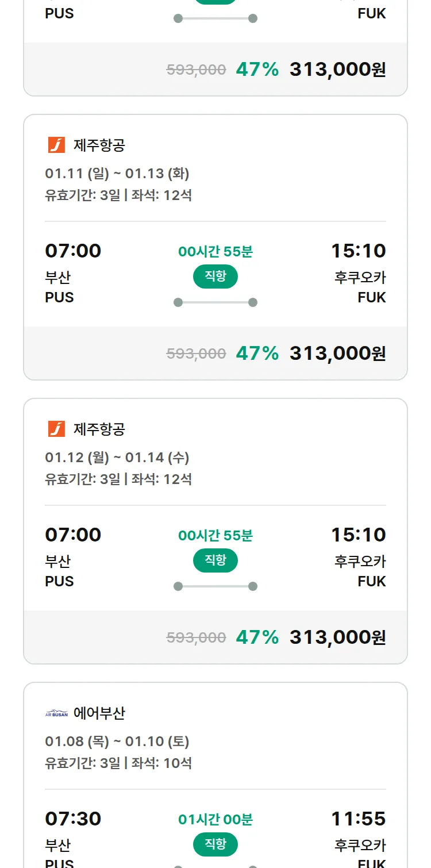Click the 47% discount on the 01.11 flight
The height and width of the screenshot is (868, 431).
click(x=257, y=353)
